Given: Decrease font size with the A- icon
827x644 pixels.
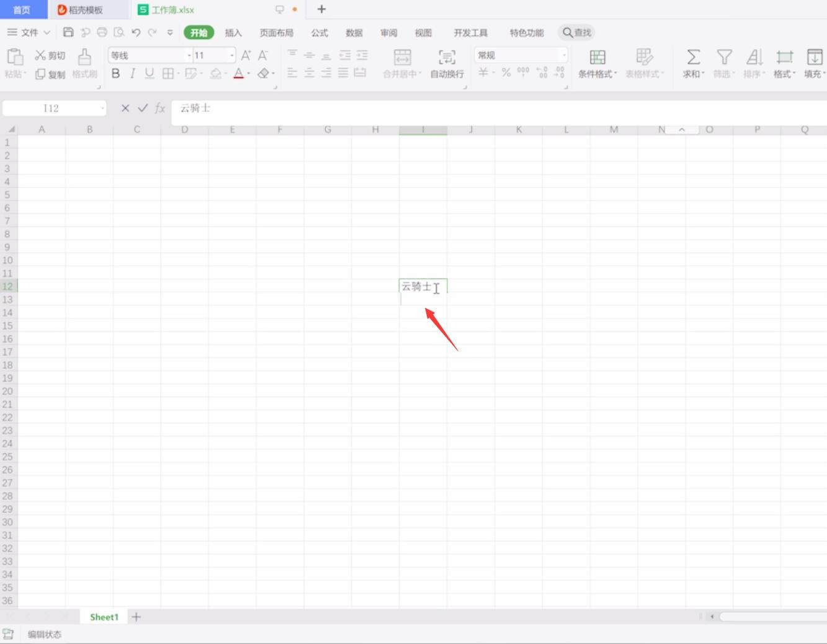Looking at the screenshot, I should point(263,55).
